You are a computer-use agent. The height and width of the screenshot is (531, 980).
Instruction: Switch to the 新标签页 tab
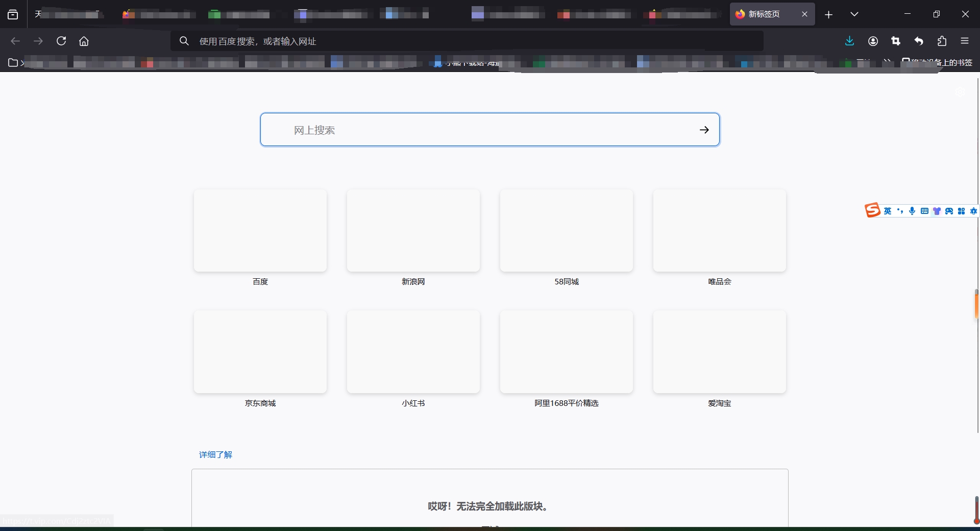click(772, 14)
